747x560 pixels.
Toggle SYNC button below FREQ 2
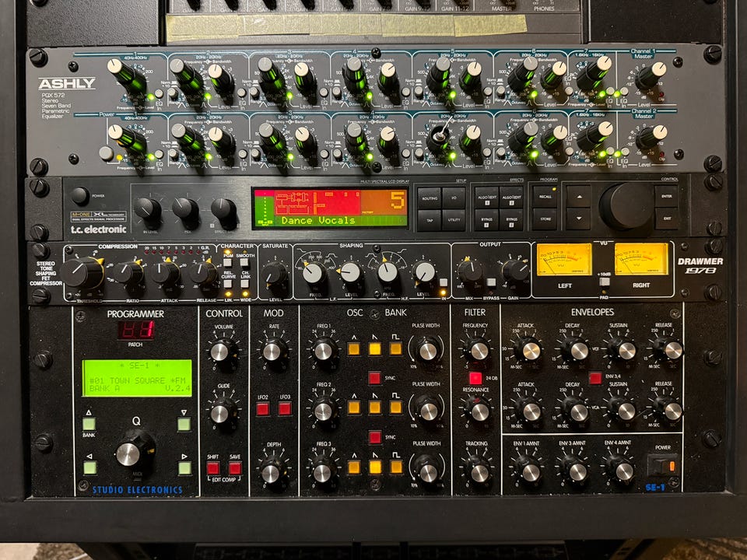pos(374,437)
